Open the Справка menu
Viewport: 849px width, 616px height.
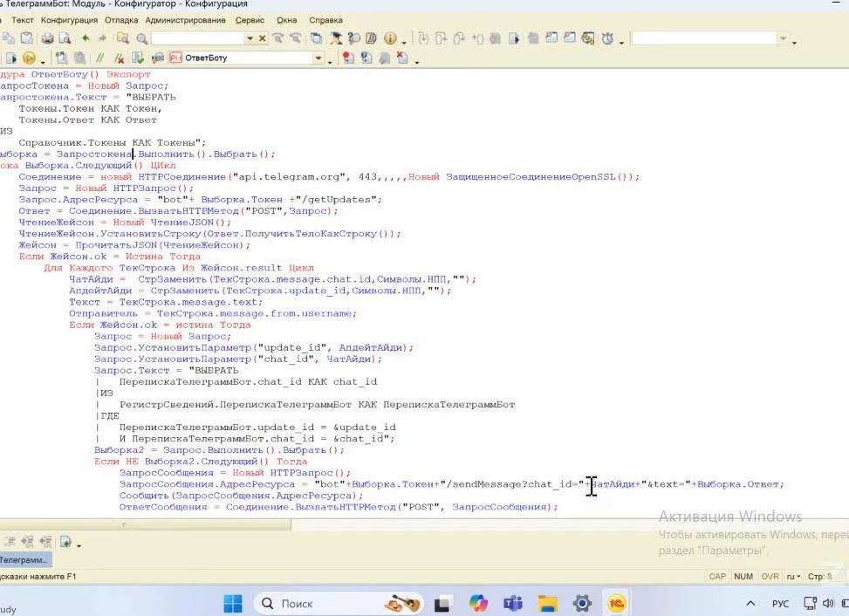pyautogui.click(x=325, y=19)
